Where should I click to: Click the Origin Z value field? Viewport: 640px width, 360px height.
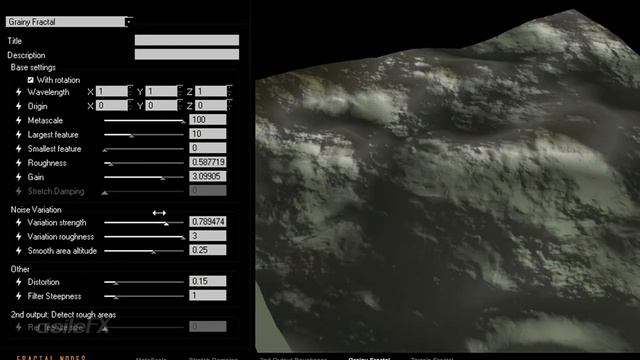[211, 106]
